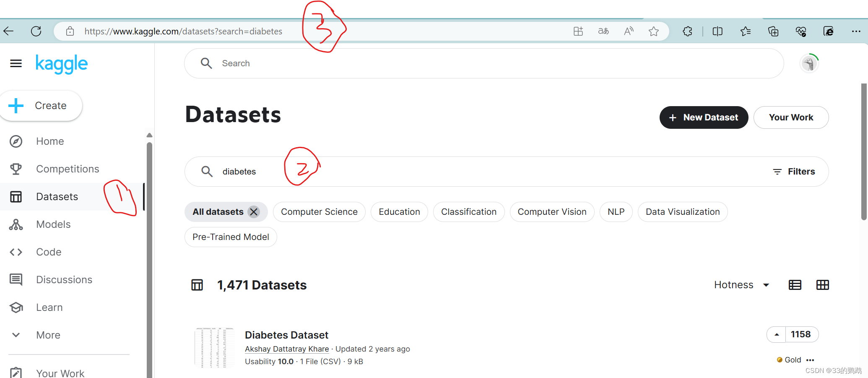
Task: Upvote the Diabetes Dataset
Action: [776, 334]
